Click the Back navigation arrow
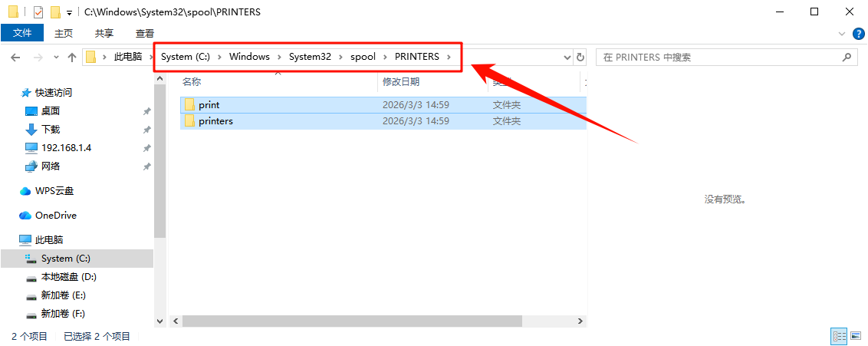Screen dimensions: 868x346 (x=16, y=58)
